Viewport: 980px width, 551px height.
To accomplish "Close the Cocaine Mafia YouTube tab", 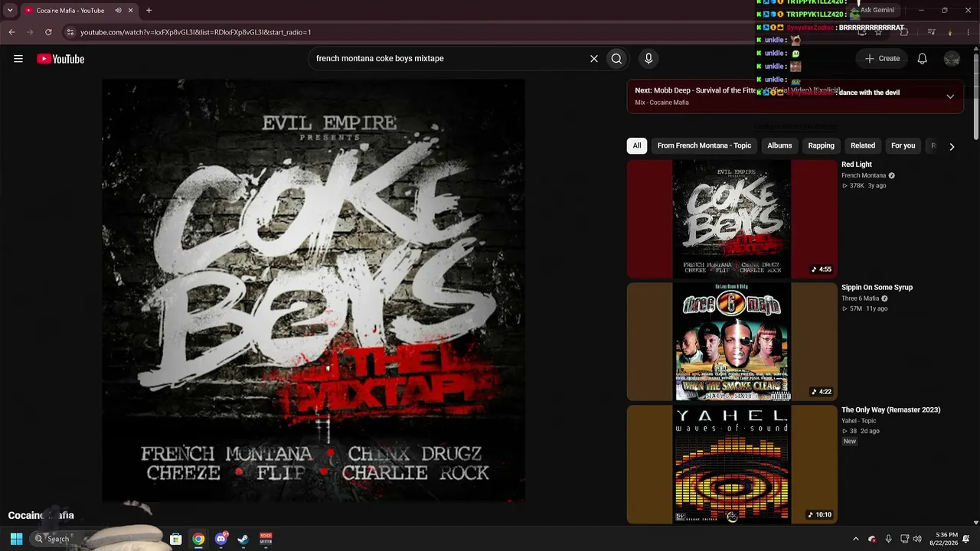I will pyautogui.click(x=131, y=11).
